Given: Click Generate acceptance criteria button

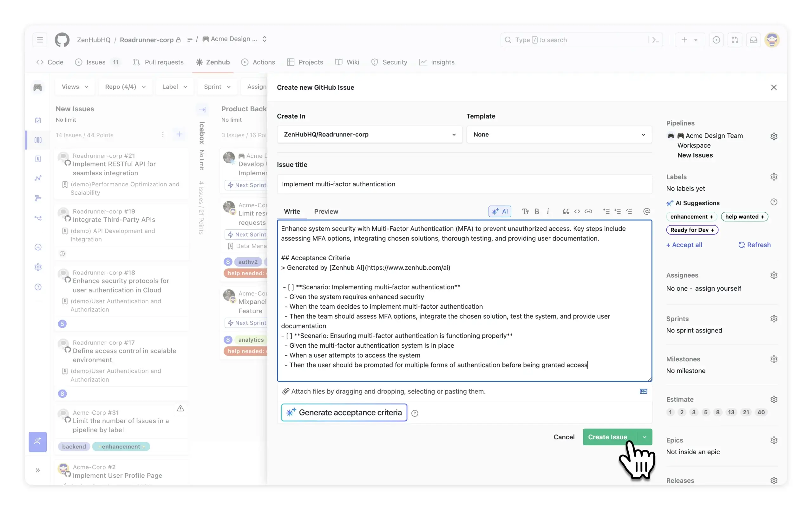Looking at the screenshot, I should pos(344,412).
